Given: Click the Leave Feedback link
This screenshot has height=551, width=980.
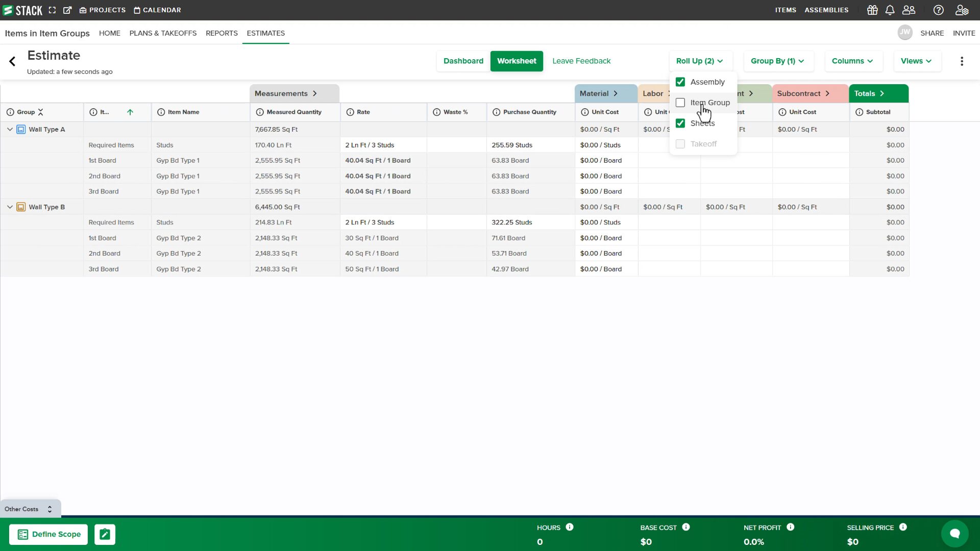Looking at the screenshot, I should (x=581, y=61).
